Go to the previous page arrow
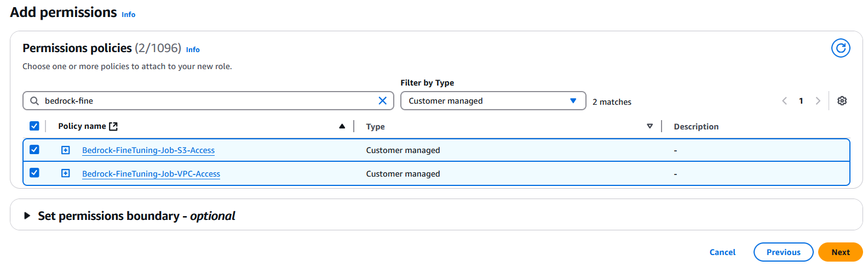 click(784, 101)
